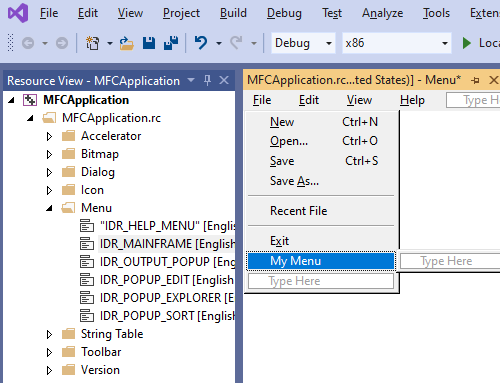The image size is (500, 383).
Task: Click the Visual Studio logo icon
Action: coord(18,13)
